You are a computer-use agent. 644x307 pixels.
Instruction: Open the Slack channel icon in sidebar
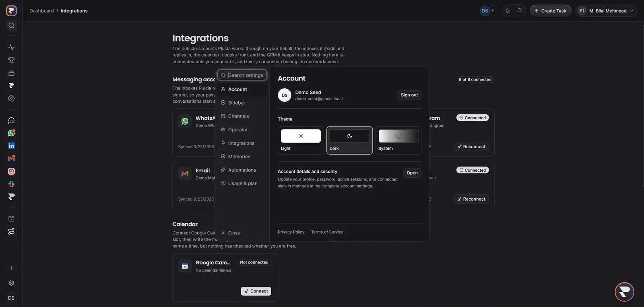click(x=11, y=184)
